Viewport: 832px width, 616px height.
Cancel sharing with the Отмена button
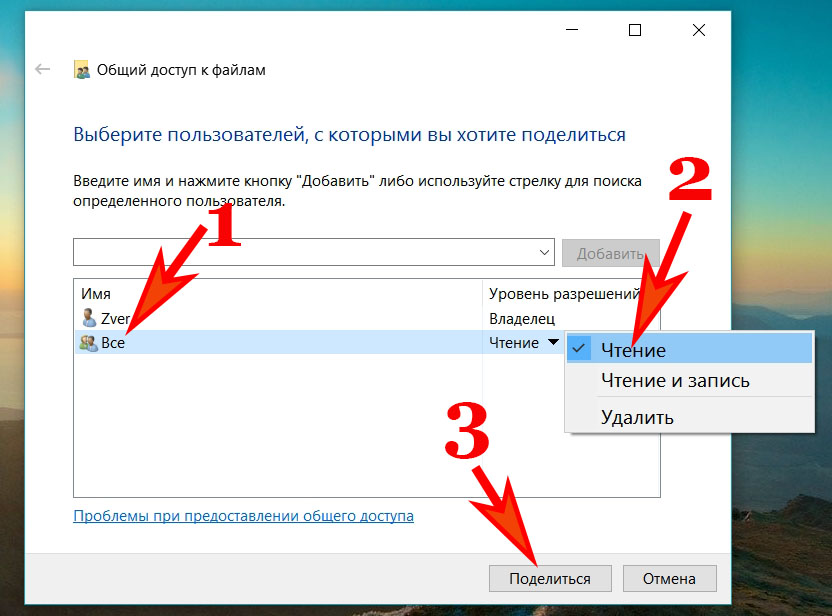669,578
